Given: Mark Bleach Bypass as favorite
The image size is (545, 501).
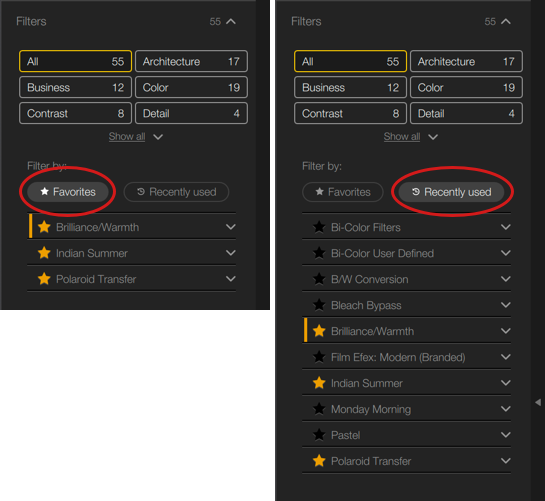Looking at the screenshot, I should tap(319, 305).
